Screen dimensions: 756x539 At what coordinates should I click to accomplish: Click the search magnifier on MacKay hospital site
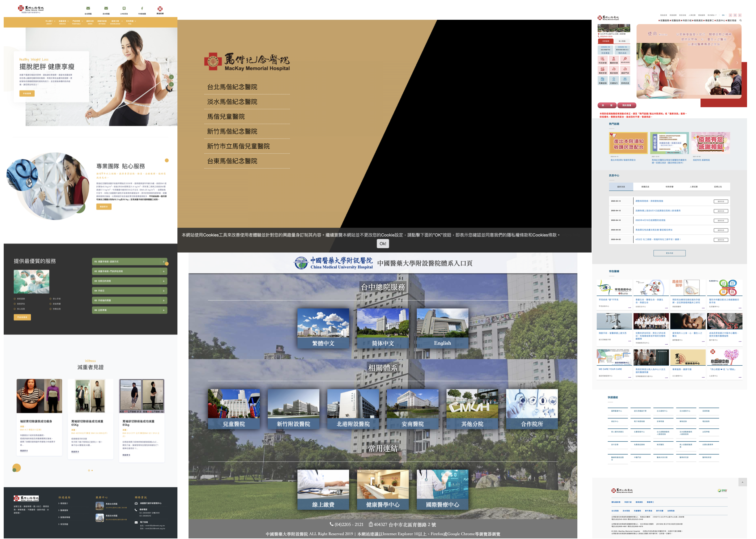coord(740,21)
